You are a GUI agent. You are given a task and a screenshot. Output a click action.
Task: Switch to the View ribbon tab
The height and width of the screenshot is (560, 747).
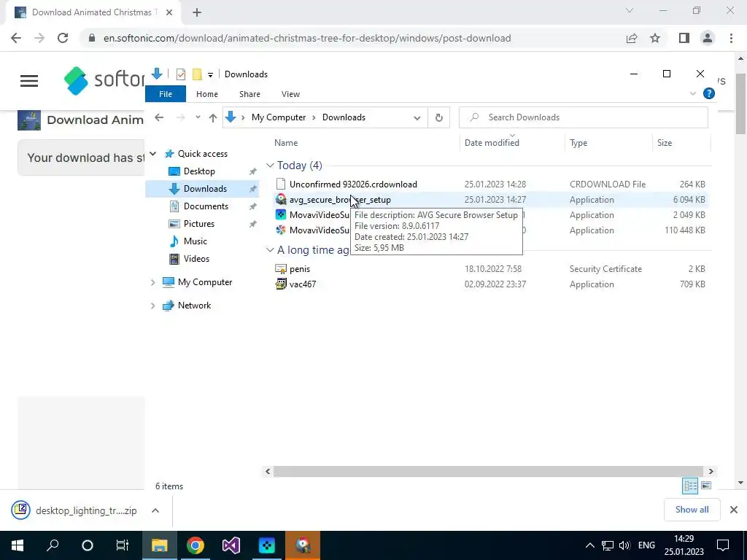[x=290, y=94]
